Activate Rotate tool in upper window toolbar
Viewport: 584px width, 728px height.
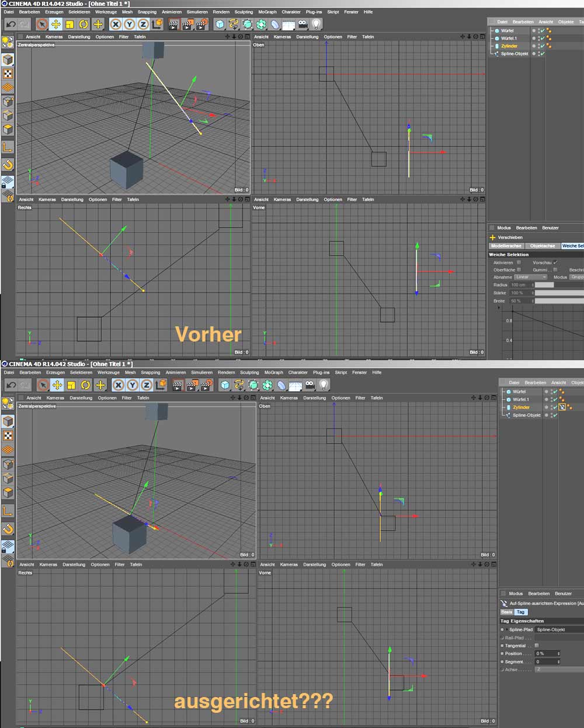(84, 24)
